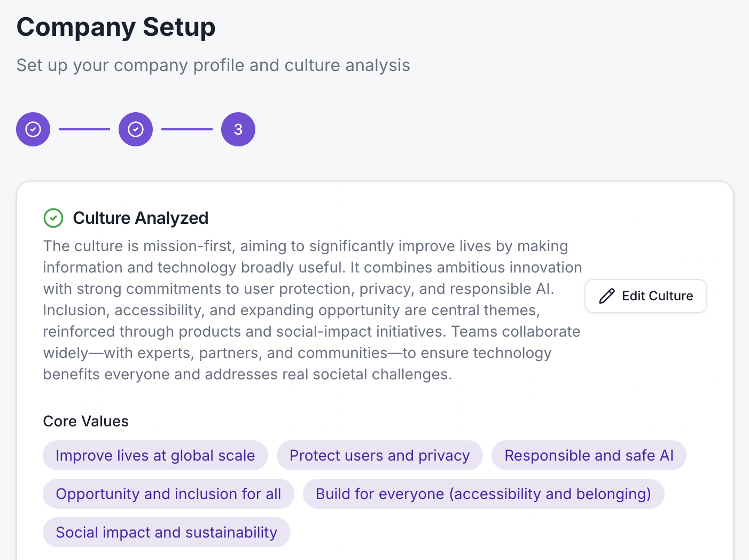
Task: Click the circular badge showing number 3
Action: point(238,129)
